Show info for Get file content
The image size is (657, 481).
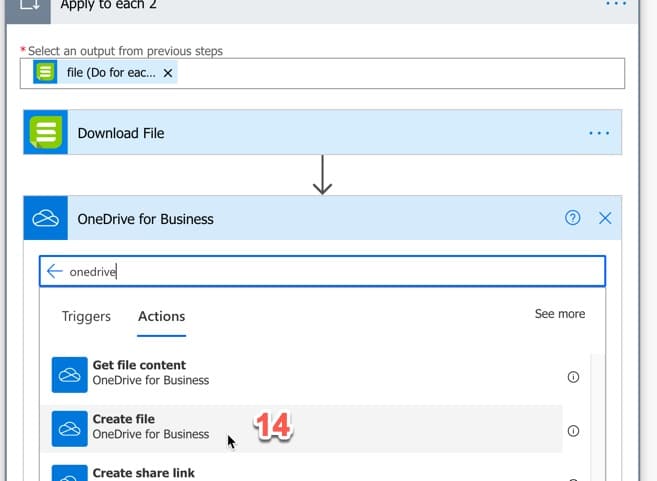pyautogui.click(x=573, y=377)
